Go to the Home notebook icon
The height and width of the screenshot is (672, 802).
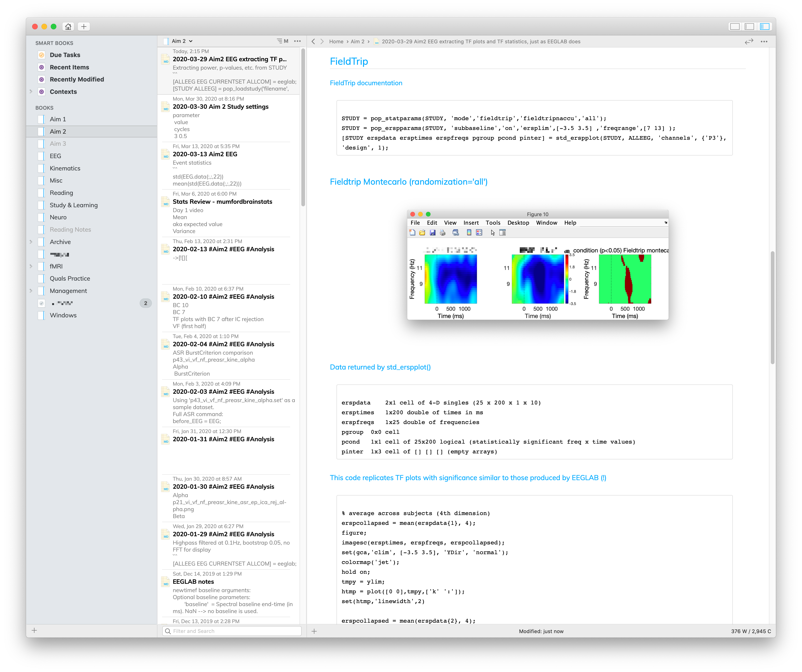coord(68,26)
